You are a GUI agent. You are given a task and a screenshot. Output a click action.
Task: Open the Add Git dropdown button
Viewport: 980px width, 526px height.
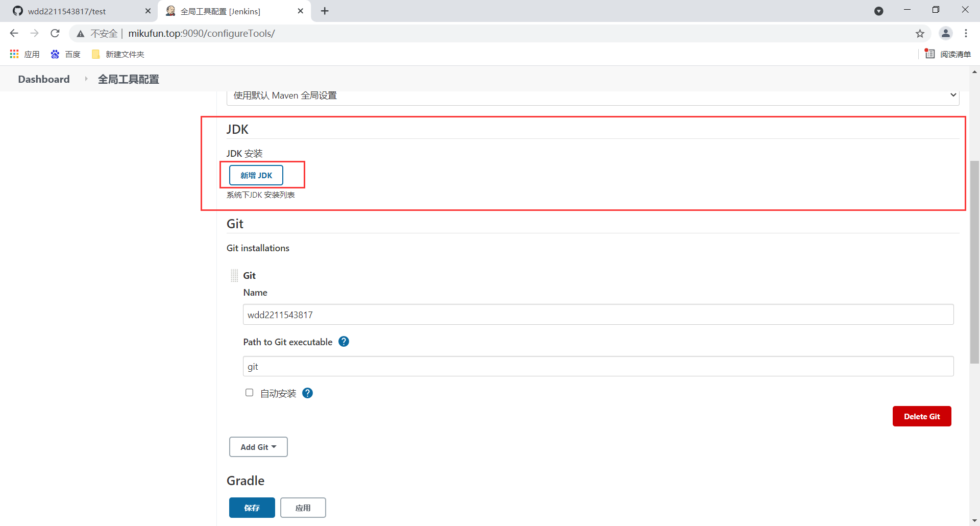click(258, 447)
